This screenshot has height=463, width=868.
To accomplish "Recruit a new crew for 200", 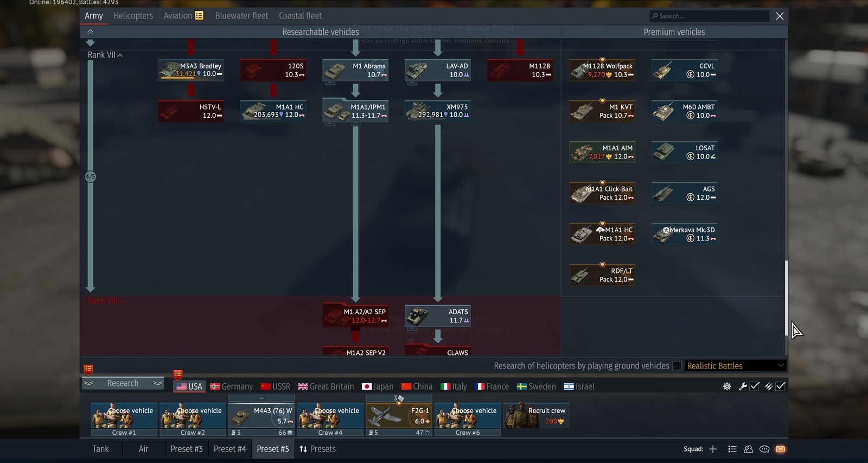I will [x=536, y=416].
